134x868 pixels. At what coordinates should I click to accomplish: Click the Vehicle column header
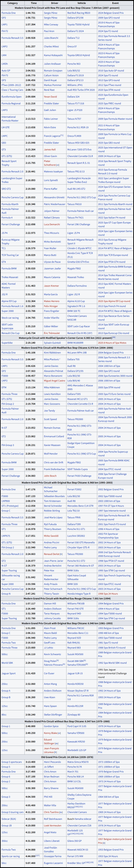pos(81,3)
